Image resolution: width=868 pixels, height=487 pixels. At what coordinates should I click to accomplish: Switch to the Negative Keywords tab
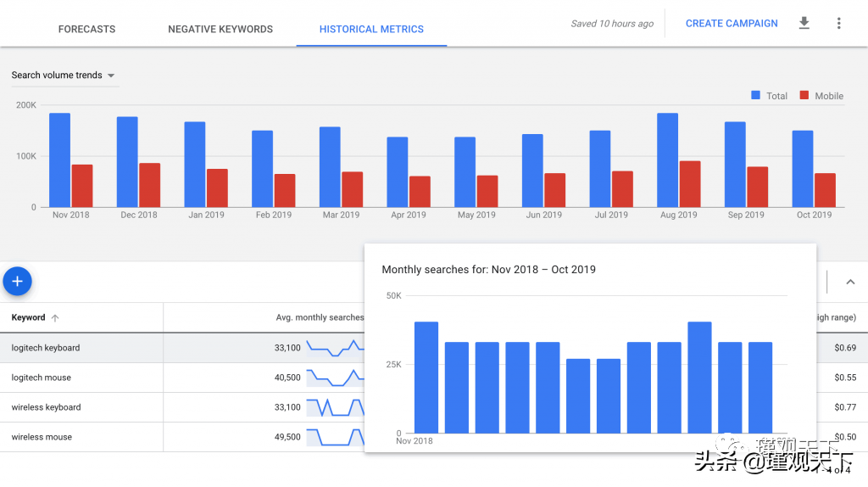coord(220,29)
